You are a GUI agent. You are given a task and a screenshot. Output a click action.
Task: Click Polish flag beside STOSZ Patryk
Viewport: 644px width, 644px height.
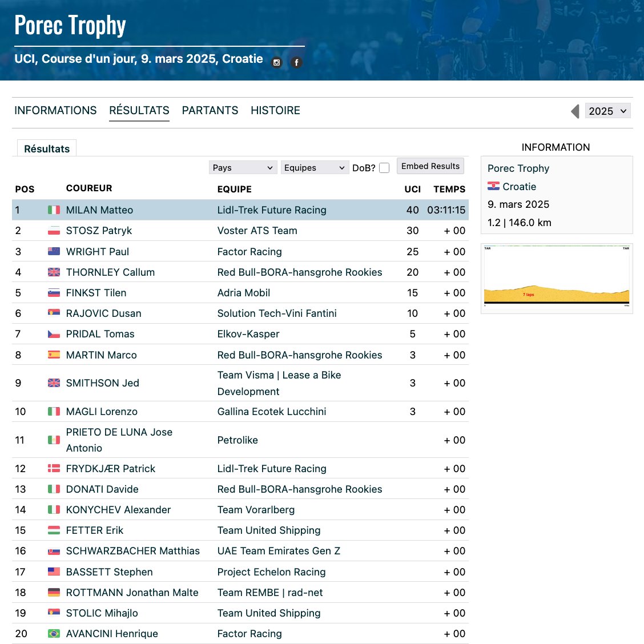[x=54, y=231]
